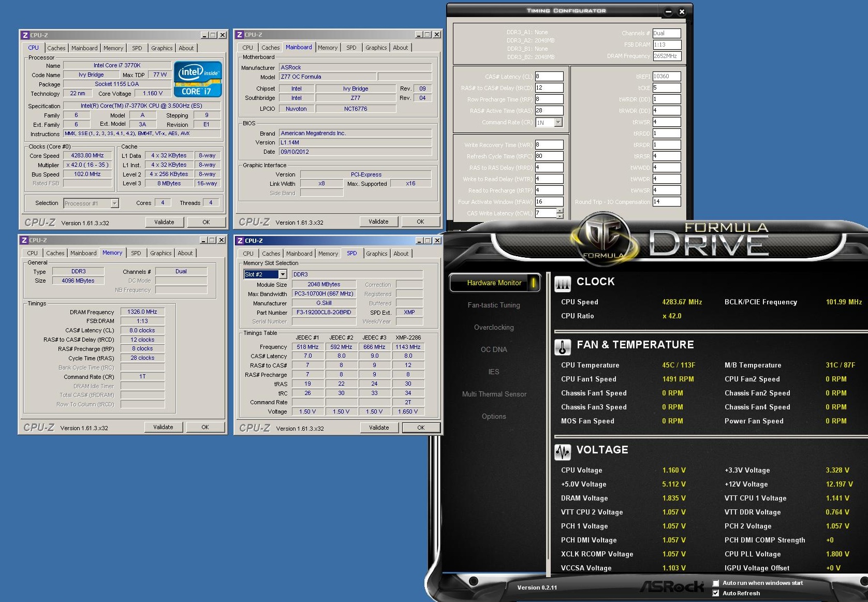The width and height of the screenshot is (868, 602).
Task: Click the Clock section icon
Action: click(562, 283)
